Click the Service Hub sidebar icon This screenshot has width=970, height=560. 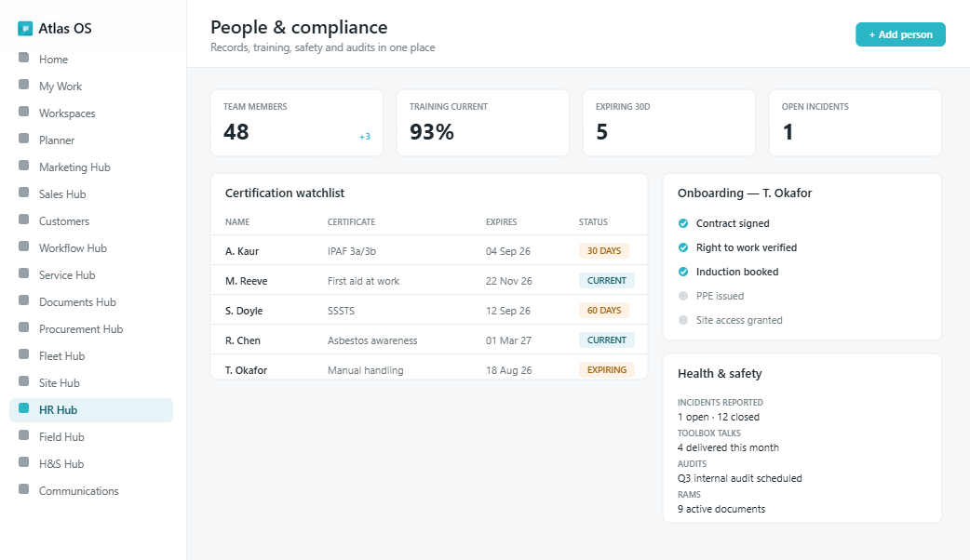click(x=24, y=273)
